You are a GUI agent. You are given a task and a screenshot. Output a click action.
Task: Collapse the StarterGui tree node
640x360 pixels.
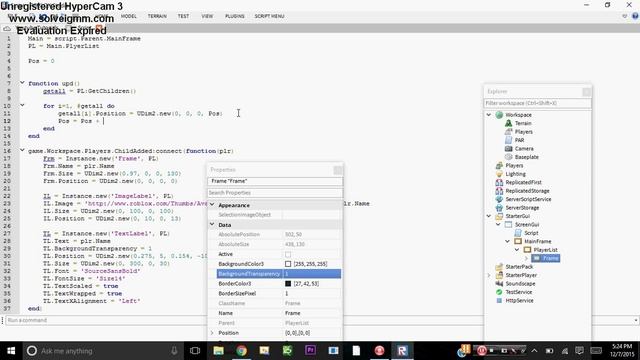489,216
